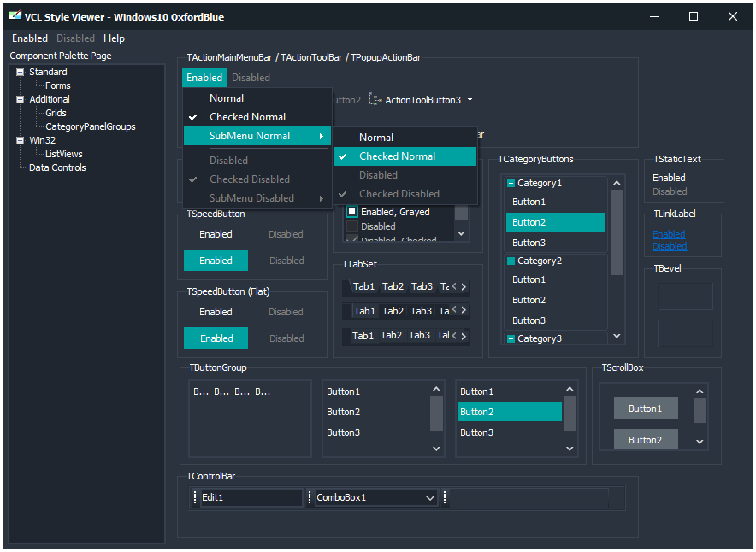Collapse Category1 in TCategoryButtons
756x552 pixels.
(511, 183)
